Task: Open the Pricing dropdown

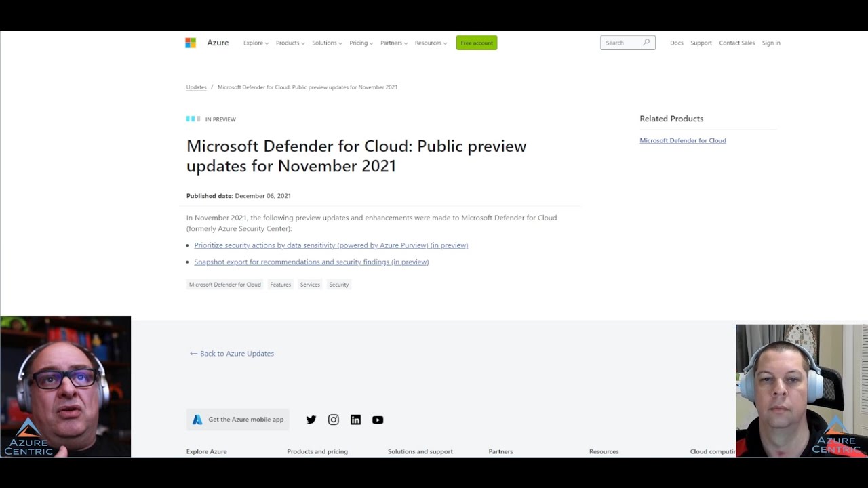Action: tap(361, 43)
